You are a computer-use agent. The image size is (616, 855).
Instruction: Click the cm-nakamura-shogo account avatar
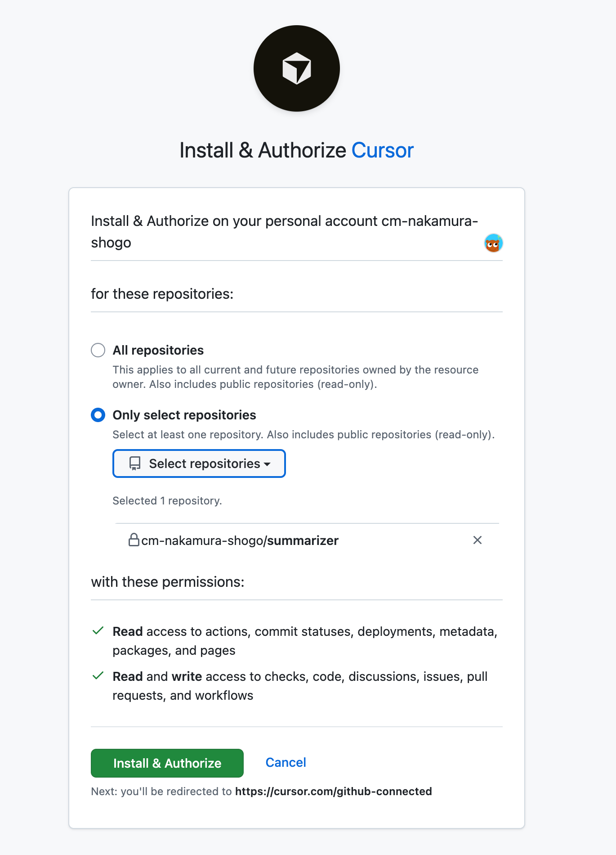tap(493, 243)
